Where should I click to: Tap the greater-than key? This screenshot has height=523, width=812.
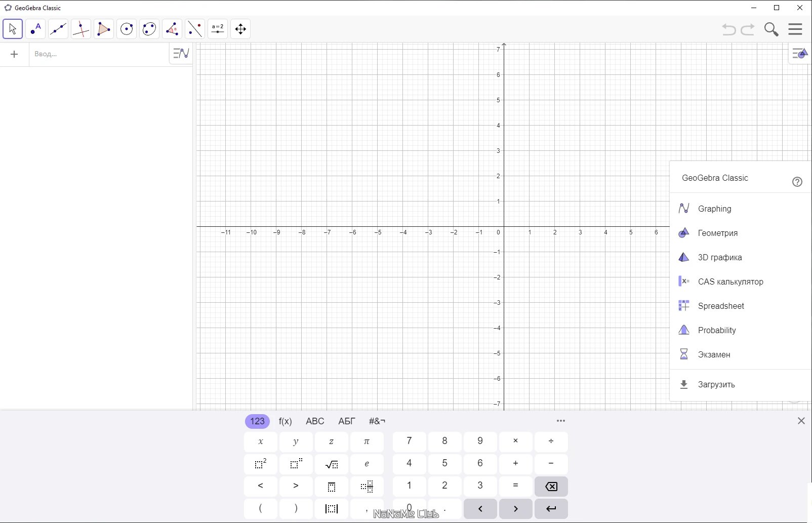296,486
